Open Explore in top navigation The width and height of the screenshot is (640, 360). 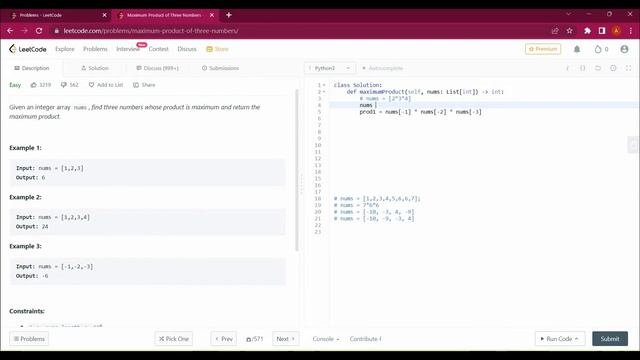tap(64, 49)
